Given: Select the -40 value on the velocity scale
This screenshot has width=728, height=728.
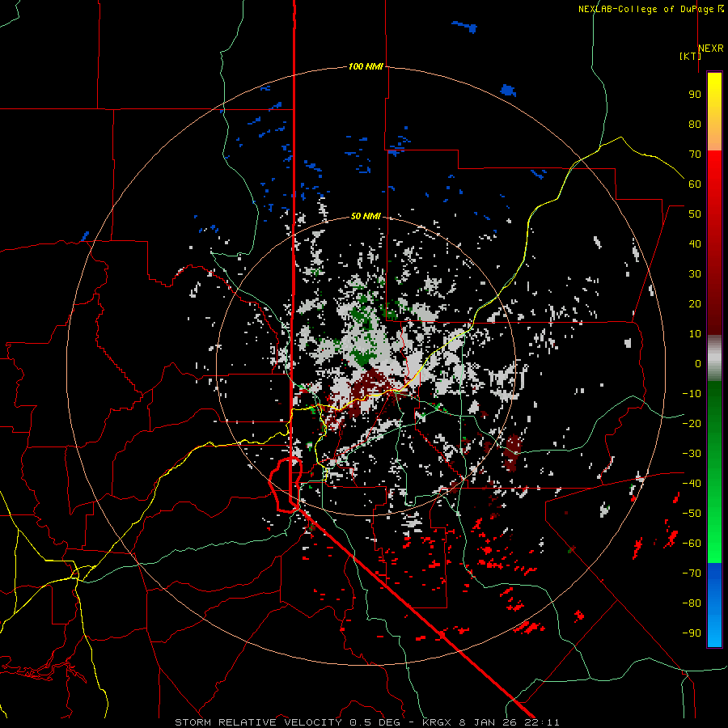Looking at the screenshot, I should pos(692,484).
